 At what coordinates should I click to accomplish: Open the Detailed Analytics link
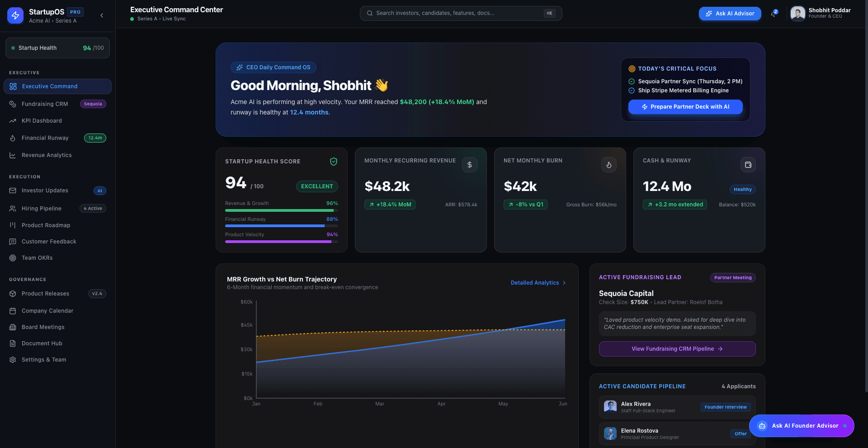[538, 283]
